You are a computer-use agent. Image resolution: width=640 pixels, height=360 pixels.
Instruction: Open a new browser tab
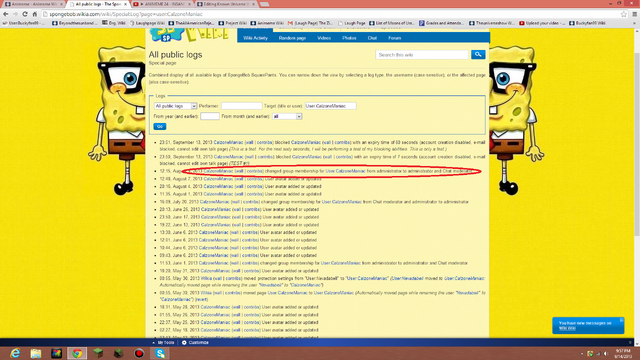click(x=264, y=4)
